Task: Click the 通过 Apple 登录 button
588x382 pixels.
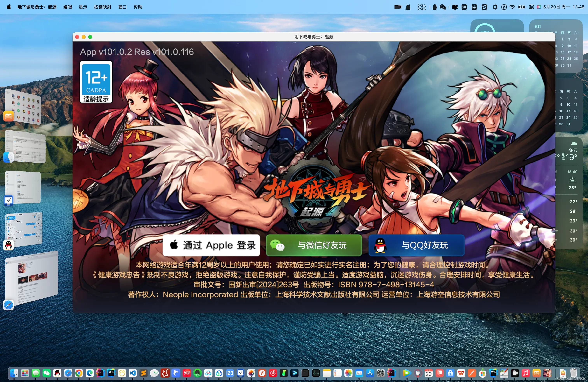Action: click(211, 245)
